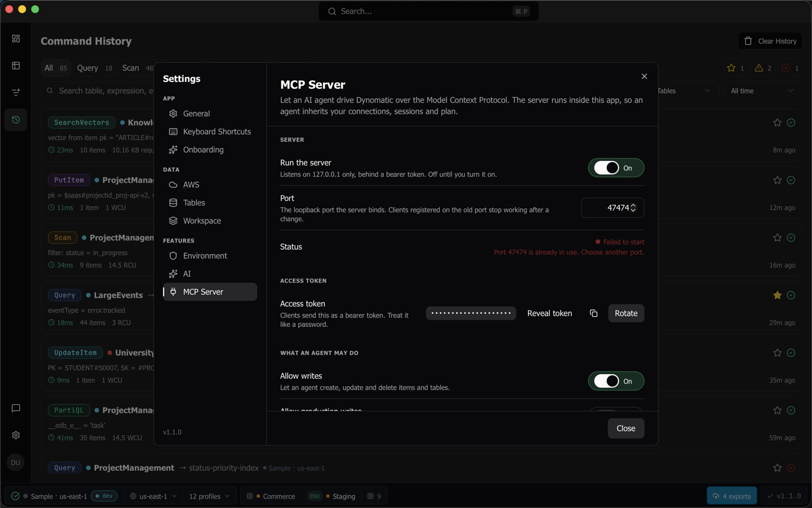This screenshot has height=508, width=812.
Task: Click the masked access token field
Action: tap(471, 313)
